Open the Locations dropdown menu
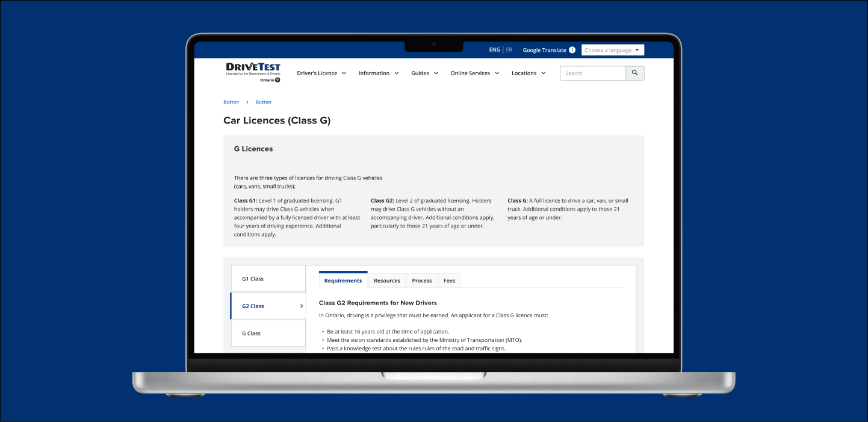Screen dimensions: 868x422 (529, 73)
